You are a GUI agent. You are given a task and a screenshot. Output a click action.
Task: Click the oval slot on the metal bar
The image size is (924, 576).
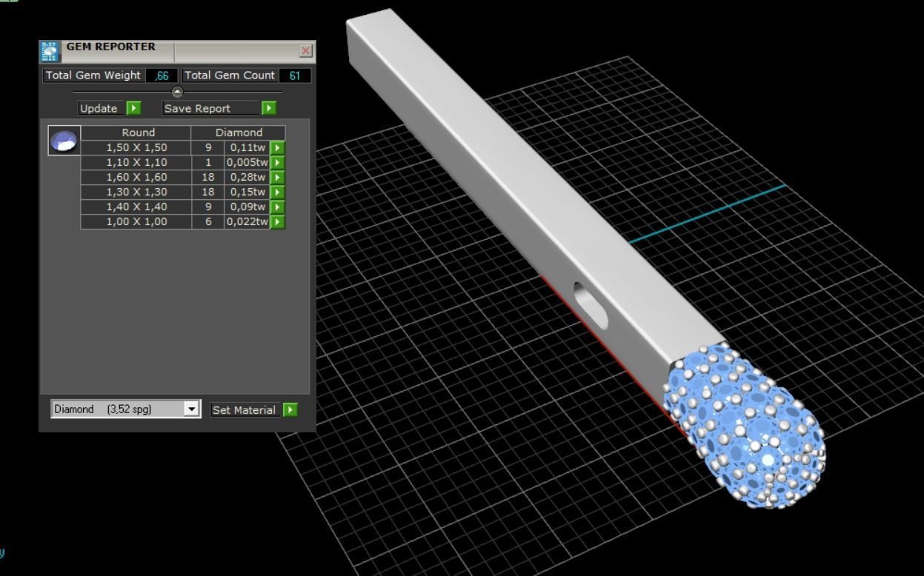tap(591, 306)
